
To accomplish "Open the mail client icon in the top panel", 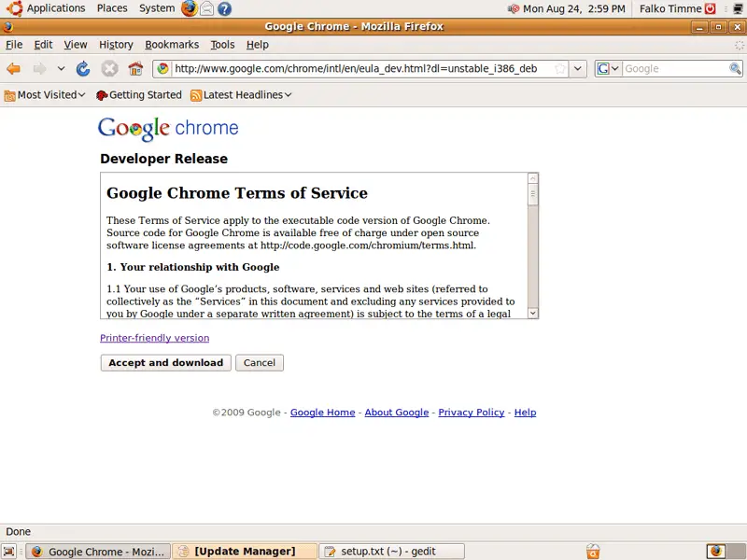I will tap(206, 8).
